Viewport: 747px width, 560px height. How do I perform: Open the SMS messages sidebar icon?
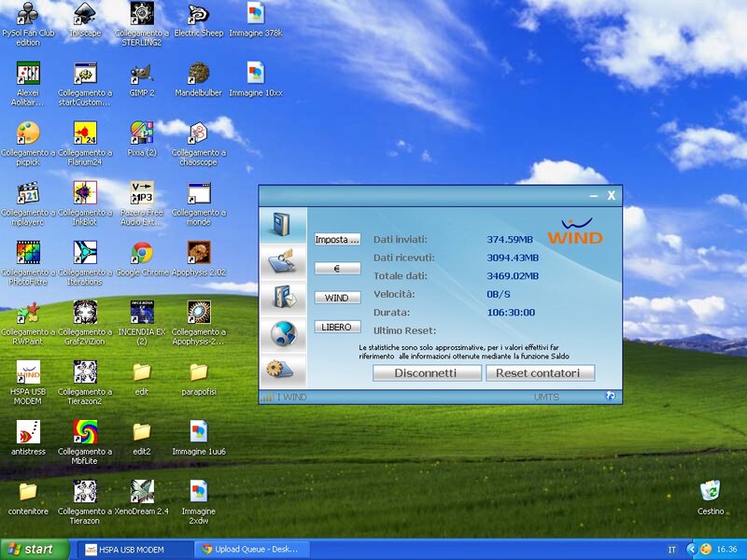point(283,298)
